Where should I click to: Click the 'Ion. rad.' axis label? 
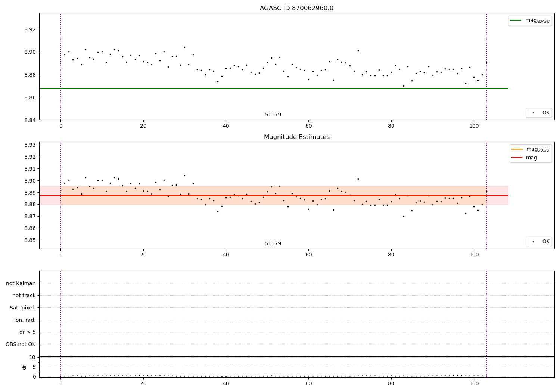(x=25, y=320)
